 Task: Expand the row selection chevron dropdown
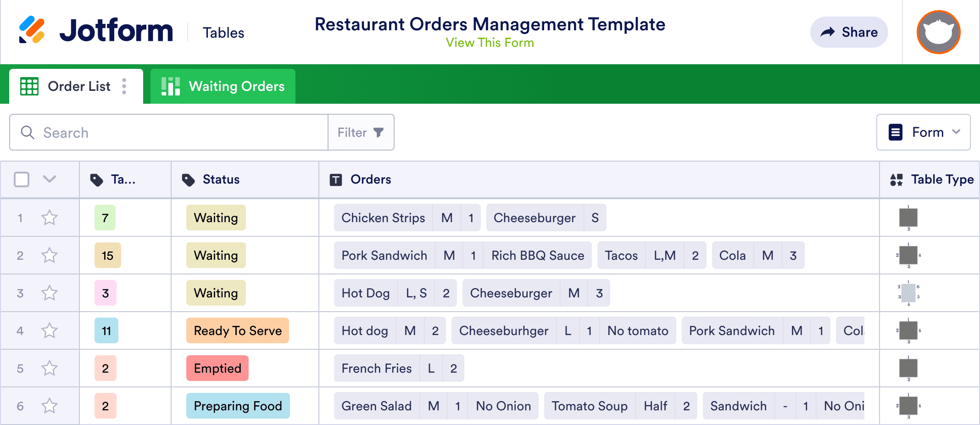pos(50,179)
